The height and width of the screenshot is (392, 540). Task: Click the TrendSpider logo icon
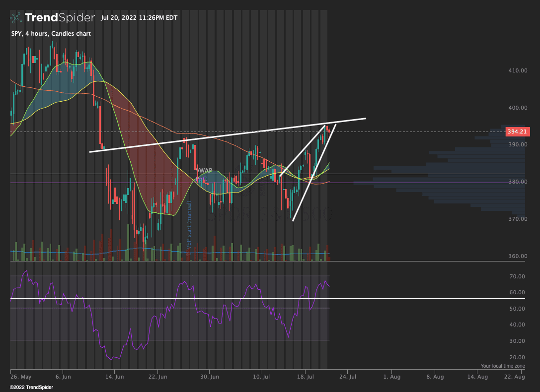coord(15,17)
